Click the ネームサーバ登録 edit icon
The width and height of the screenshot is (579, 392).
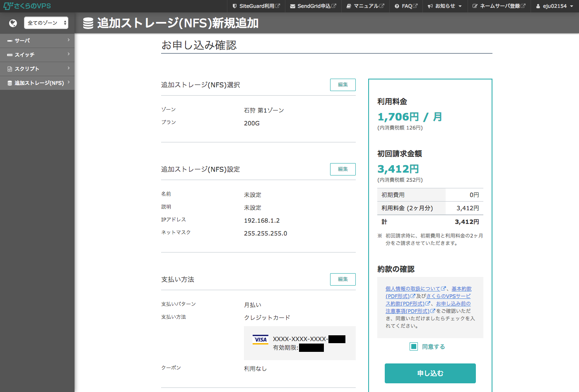click(x=475, y=6)
